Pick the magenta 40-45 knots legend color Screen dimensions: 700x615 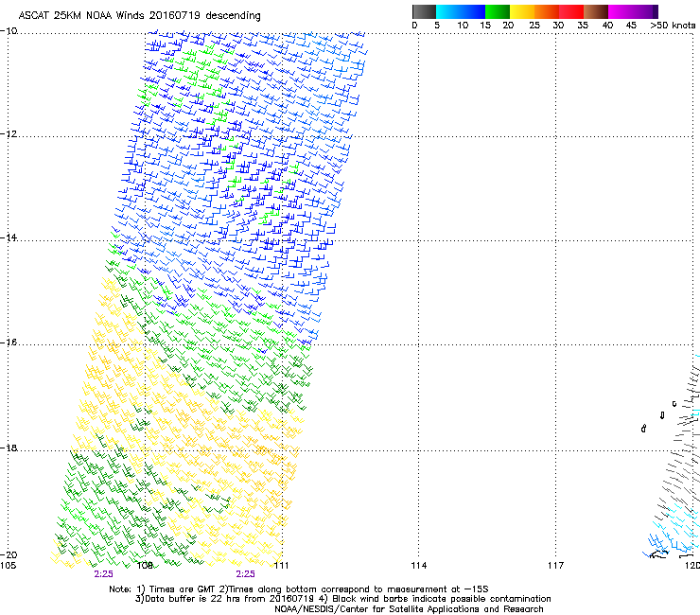pyautogui.click(x=621, y=11)
